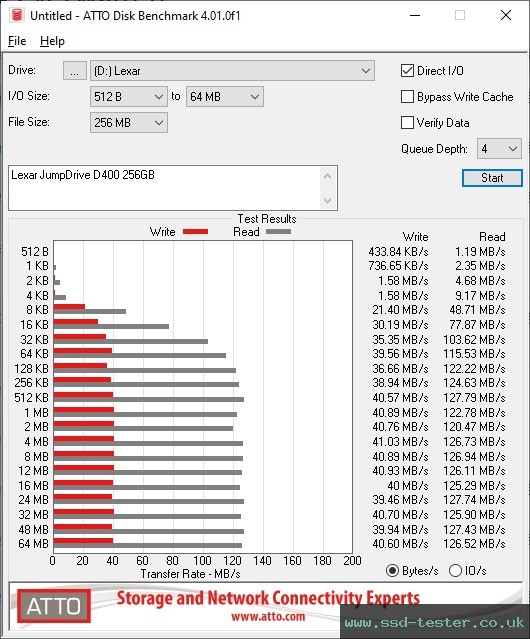This screenshot has height=639, width=530.
Task: Click the description box scroll down arrow
Action: pos(328,201)
